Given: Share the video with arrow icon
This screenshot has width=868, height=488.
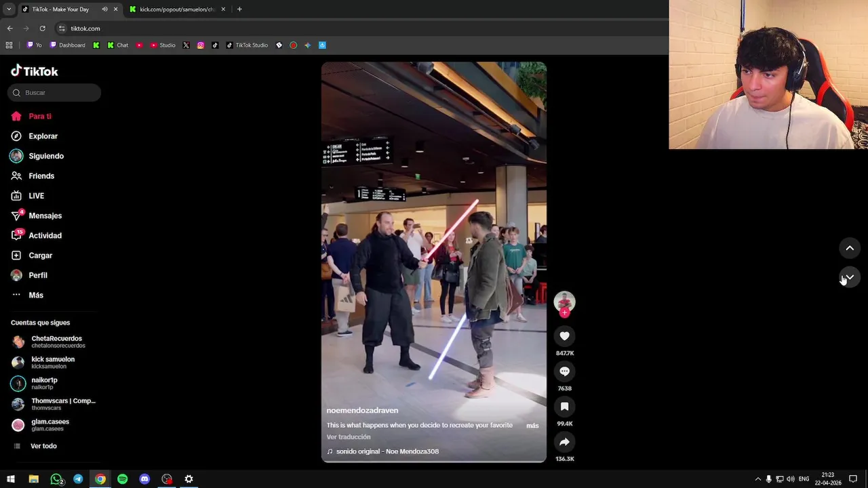Looking at the screenshot, I should (564, 442).
